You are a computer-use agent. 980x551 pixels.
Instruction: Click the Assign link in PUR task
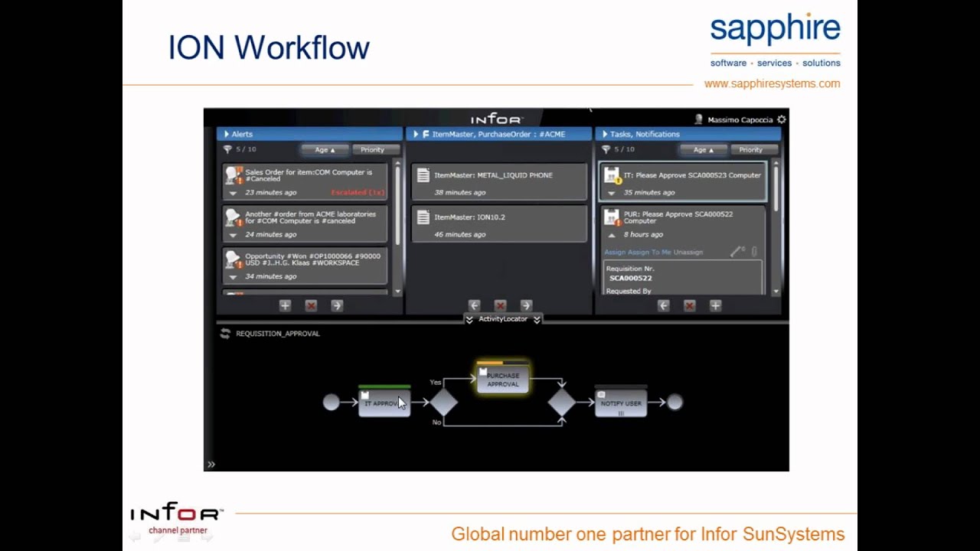pos(615,253)
